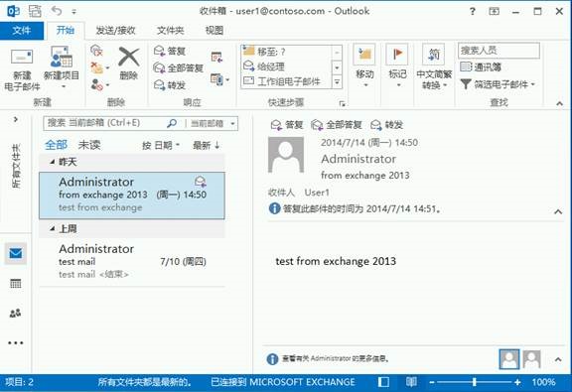Image resolution: width=572 pixels, height=392 pixels.
Task: Open the New Items (新建项目) button
Action: [62, 67]
